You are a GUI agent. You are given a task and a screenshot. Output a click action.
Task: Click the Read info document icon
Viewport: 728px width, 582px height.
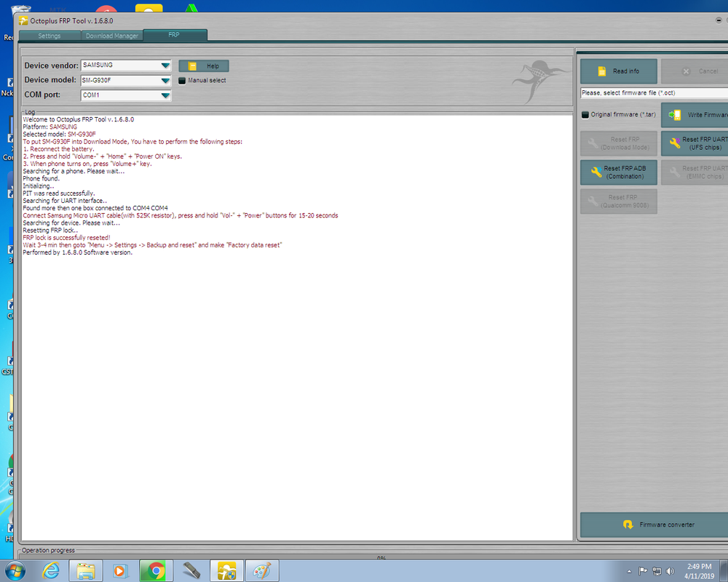click(x=602, y=71)
